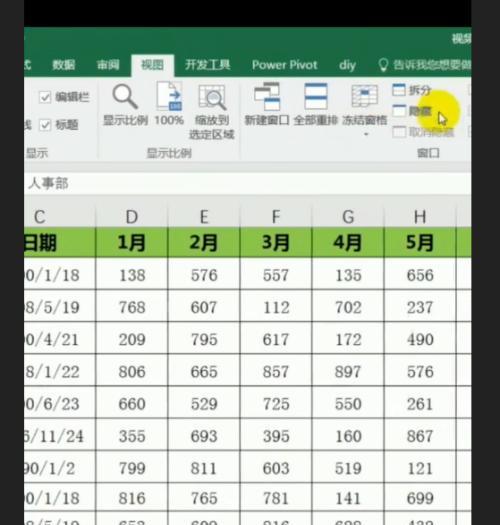
Task: Switch to the 数据 ribbon tab
Action: pos(64,65)
